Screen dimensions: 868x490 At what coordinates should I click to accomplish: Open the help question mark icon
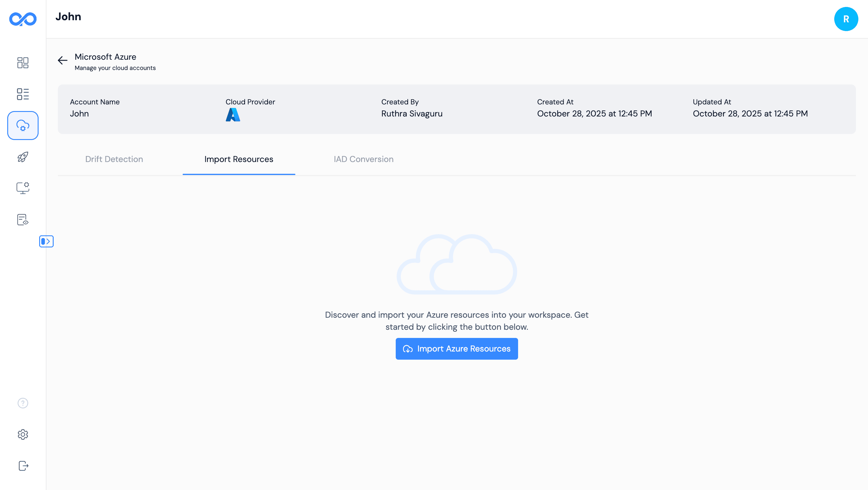point(23,403)
